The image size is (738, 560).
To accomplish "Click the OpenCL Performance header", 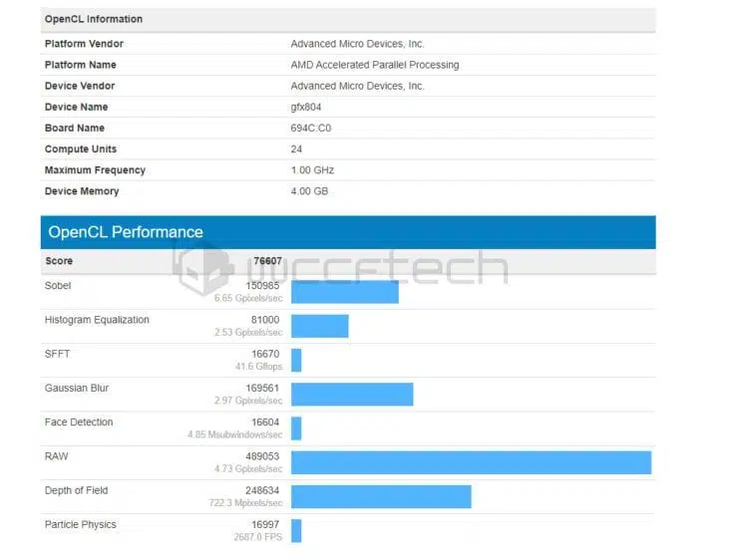I will click(348, 232).
